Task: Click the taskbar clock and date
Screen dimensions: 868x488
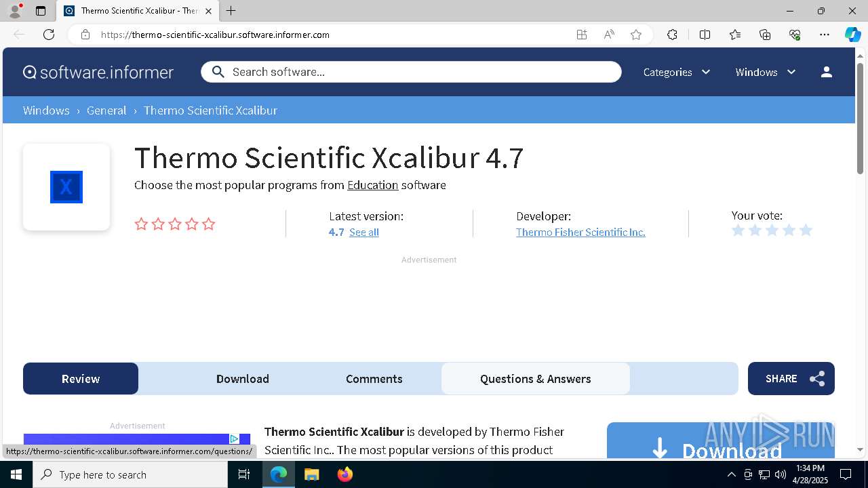Action: click(x=811, y=474)
